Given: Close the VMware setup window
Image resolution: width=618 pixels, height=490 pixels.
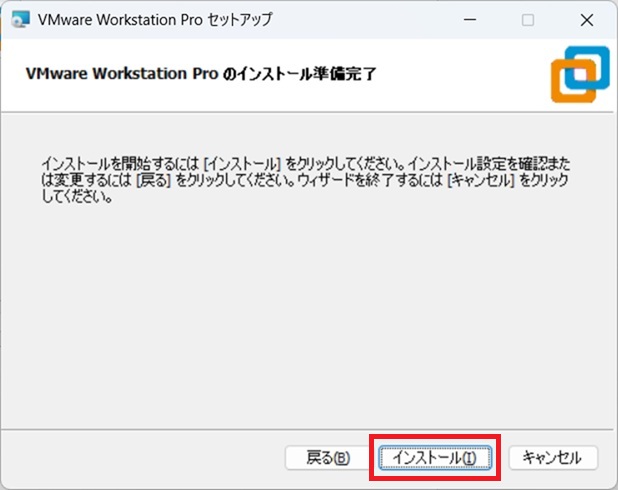Looking at the screenshot, I should (x=587, y=20).
